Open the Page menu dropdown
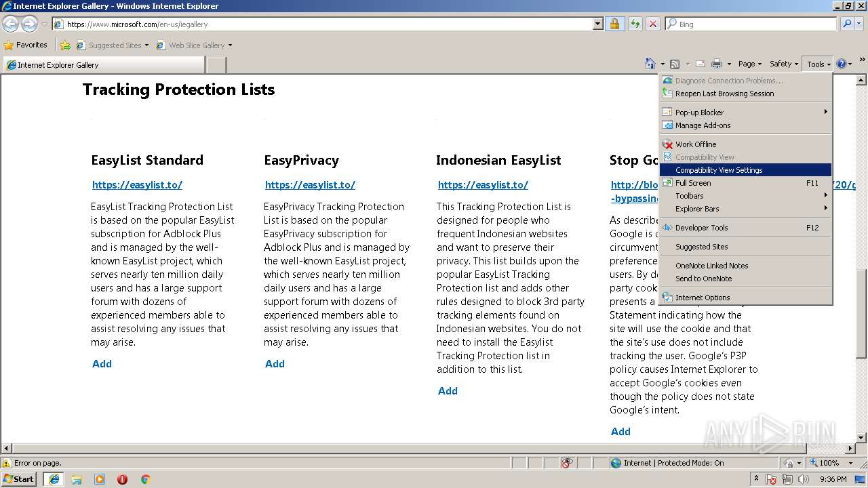 [749, 64]
